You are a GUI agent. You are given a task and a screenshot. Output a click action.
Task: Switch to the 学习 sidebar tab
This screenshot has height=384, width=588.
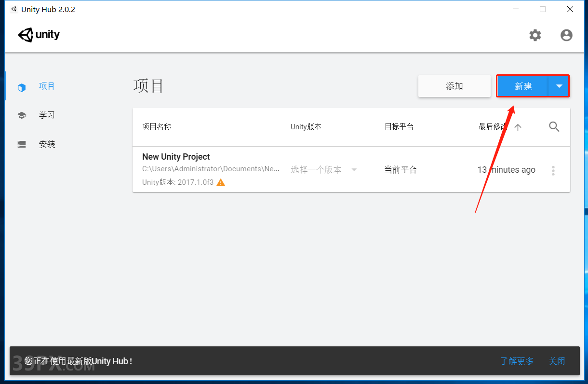(x=47, y=115)
